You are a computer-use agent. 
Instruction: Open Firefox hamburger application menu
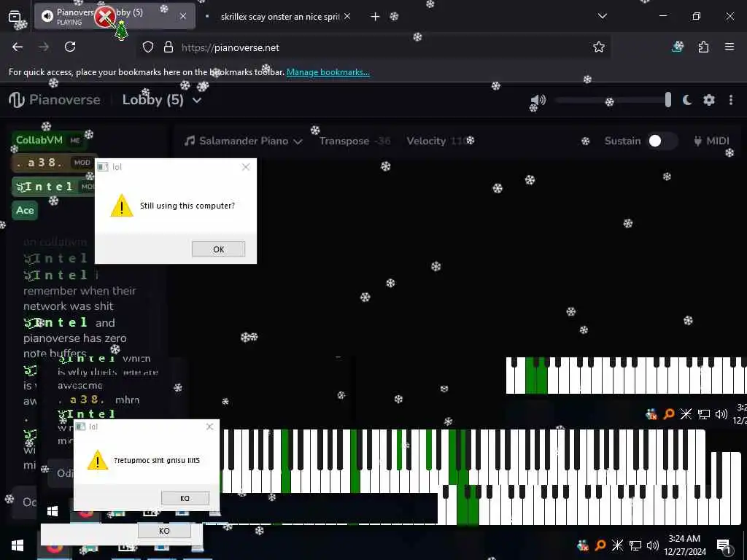point(729,47)
